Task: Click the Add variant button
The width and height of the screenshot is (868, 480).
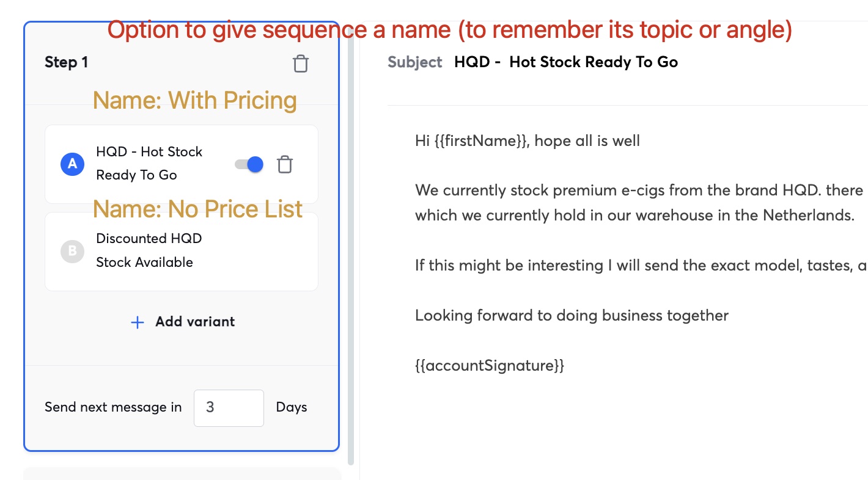Action: (183, 322)
